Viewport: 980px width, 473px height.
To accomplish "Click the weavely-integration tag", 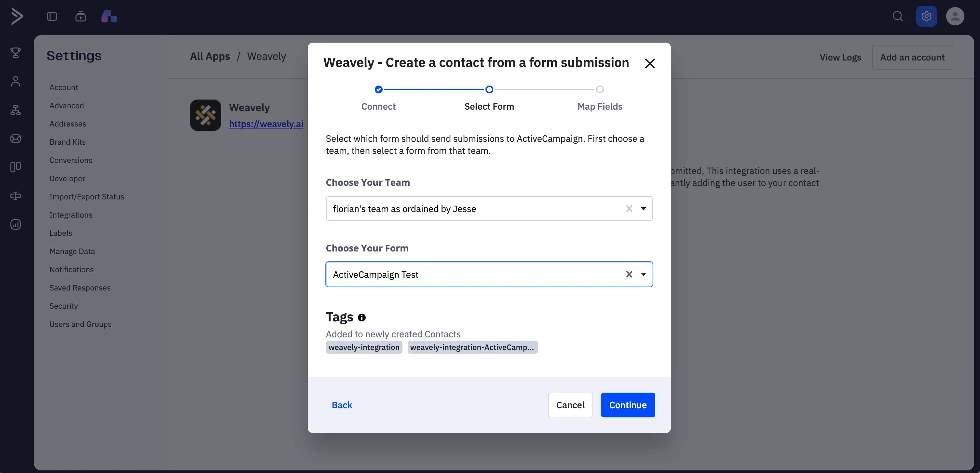I will (x=364, y=347).
